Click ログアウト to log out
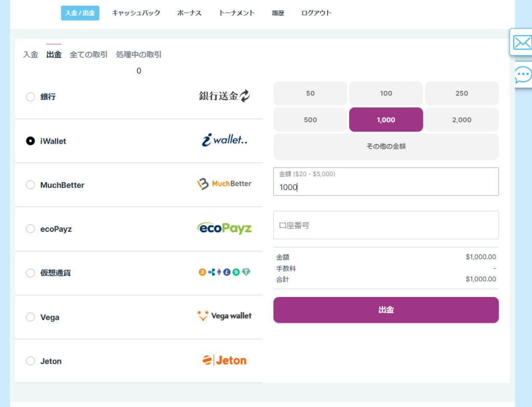532x407 pixels. [x=316, y=13]
